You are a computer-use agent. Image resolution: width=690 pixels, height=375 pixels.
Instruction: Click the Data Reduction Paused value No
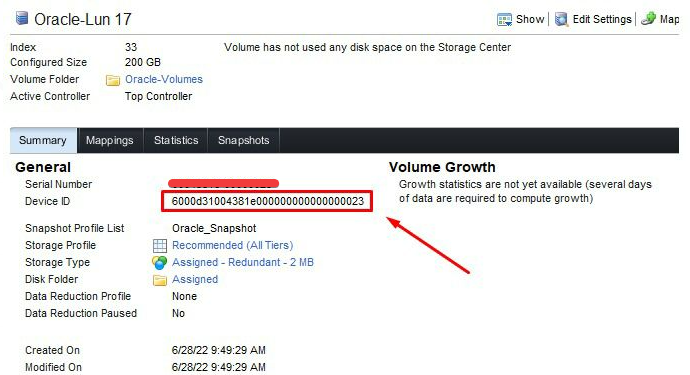pos(178,313)
